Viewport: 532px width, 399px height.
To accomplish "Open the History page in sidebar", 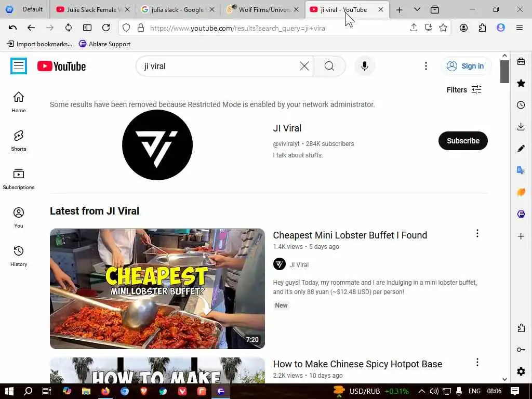I will tap(18, 256).
